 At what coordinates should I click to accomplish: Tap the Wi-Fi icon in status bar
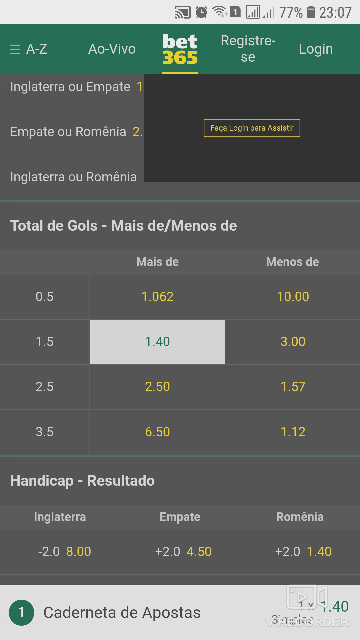coord(220,12)
